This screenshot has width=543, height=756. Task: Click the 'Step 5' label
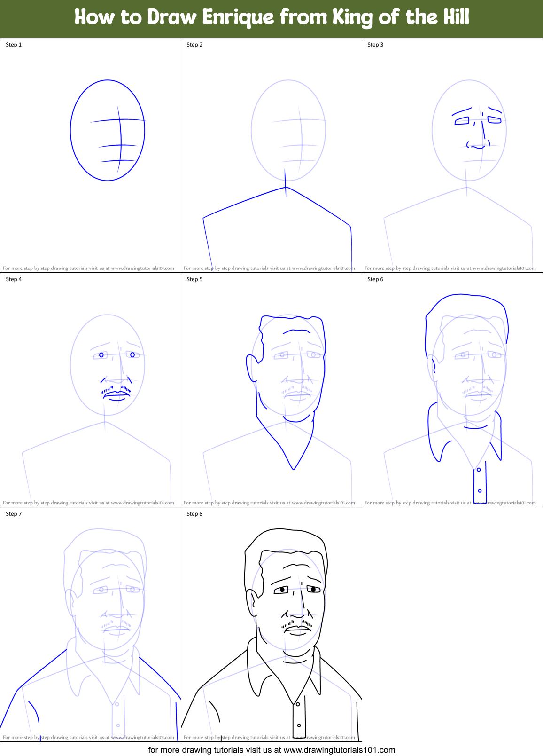tap(194, 279)
